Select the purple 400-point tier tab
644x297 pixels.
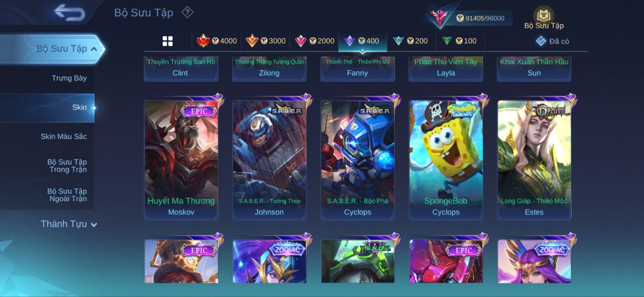363,41
